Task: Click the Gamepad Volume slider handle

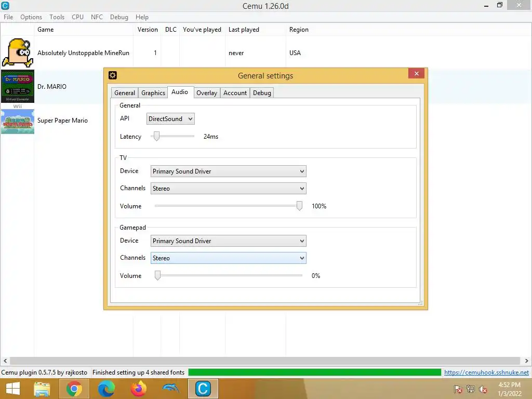Action: pyautogui.click(x=157, y=275)
